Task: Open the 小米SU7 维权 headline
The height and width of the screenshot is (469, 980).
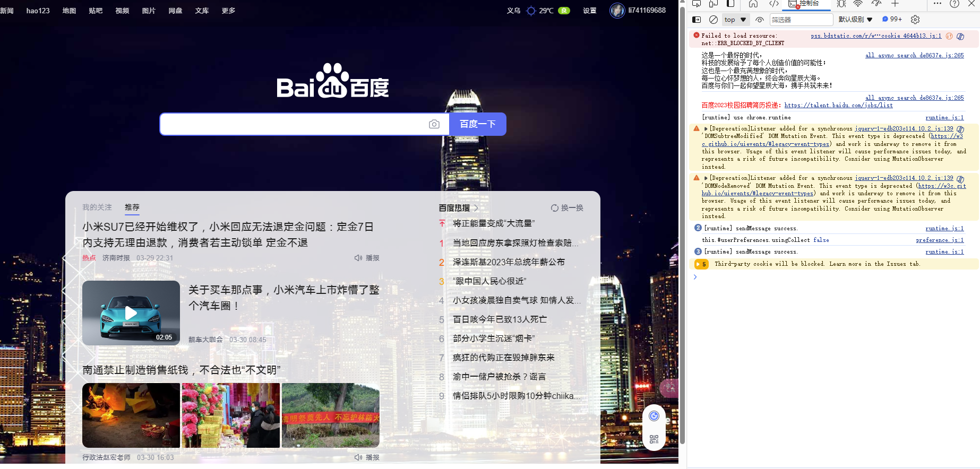Action: tap(228, 234)
